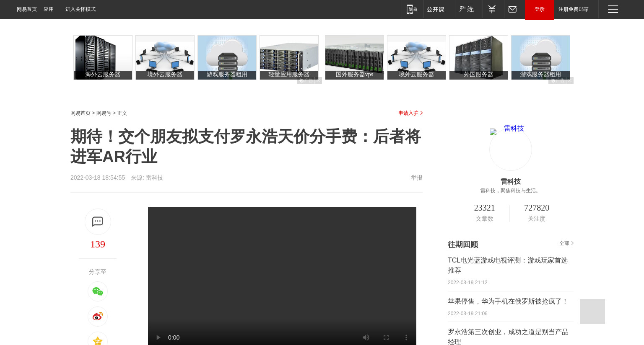The height and width of the screenshot is (345, 644).
Task: Play the article video
Action: click(x=158, y=337)
